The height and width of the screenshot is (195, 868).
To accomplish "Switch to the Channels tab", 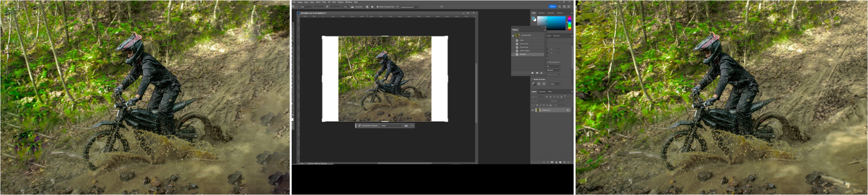I will pyautogui.click(x=542, y=92).
